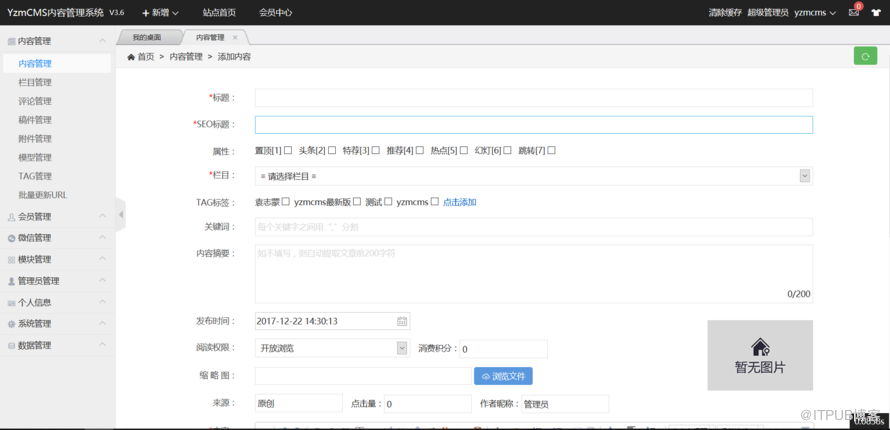Viewport: 890px width, 430px height.
Task: Tick the yzmcms最新版 tag checkbox
Action: tap(357, 201)
